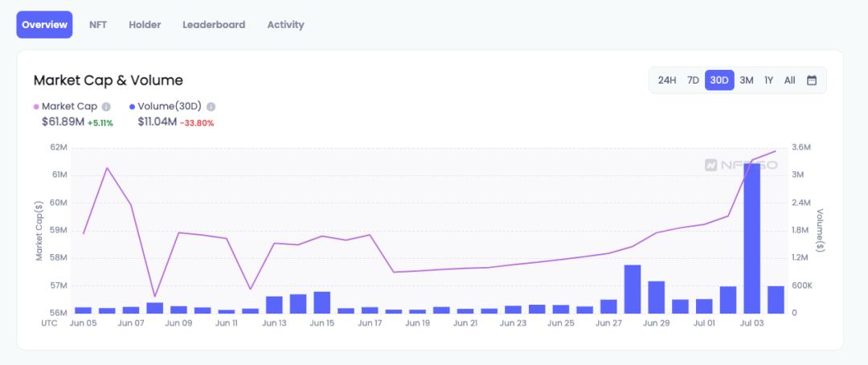Show All time range data
Image resolution: width=868 pixels, height=365 pixels.
pos(790,80)
